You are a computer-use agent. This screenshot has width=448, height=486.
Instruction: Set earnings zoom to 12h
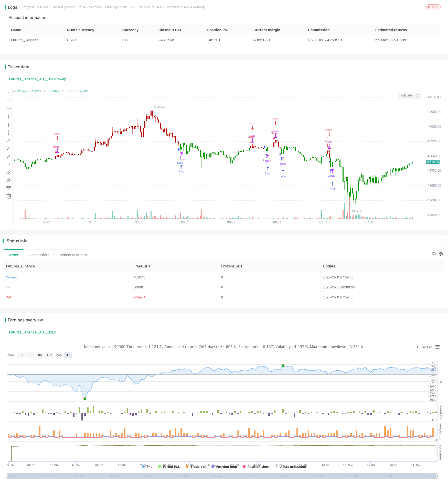(49, 355)
